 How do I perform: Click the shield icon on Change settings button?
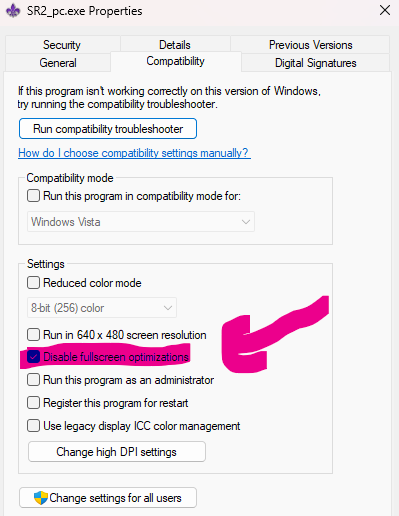[41, 498]
